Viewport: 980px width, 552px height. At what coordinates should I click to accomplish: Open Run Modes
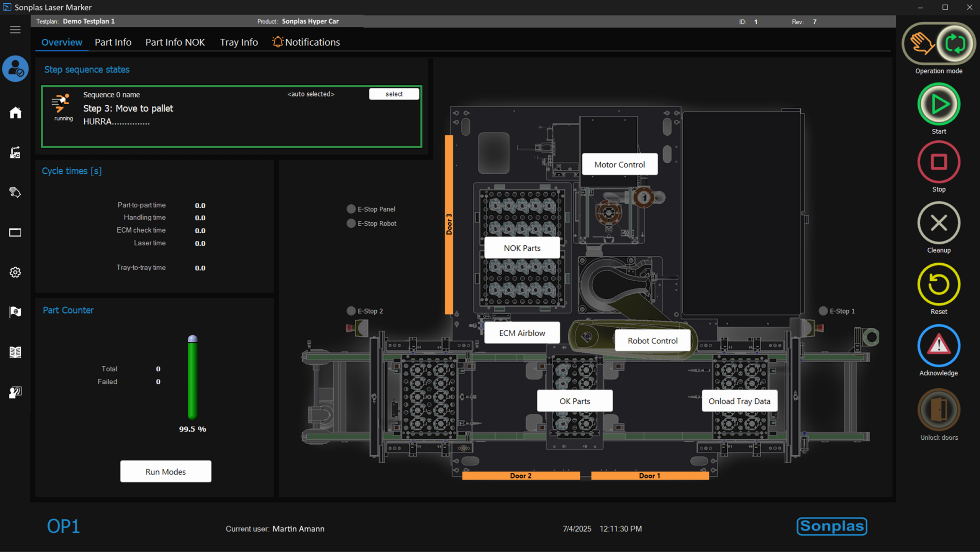point(166,472)
